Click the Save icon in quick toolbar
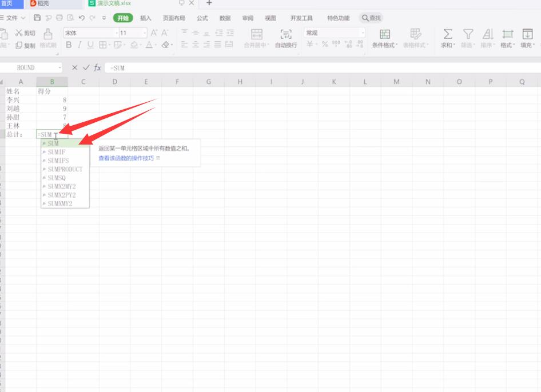541x392 pixels. point(37,18)
